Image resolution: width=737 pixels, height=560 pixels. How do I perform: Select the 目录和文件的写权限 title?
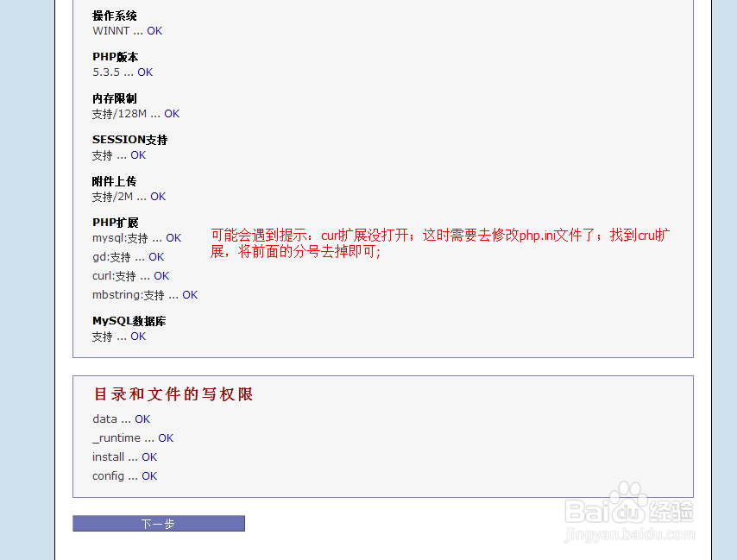coord(172,393)
